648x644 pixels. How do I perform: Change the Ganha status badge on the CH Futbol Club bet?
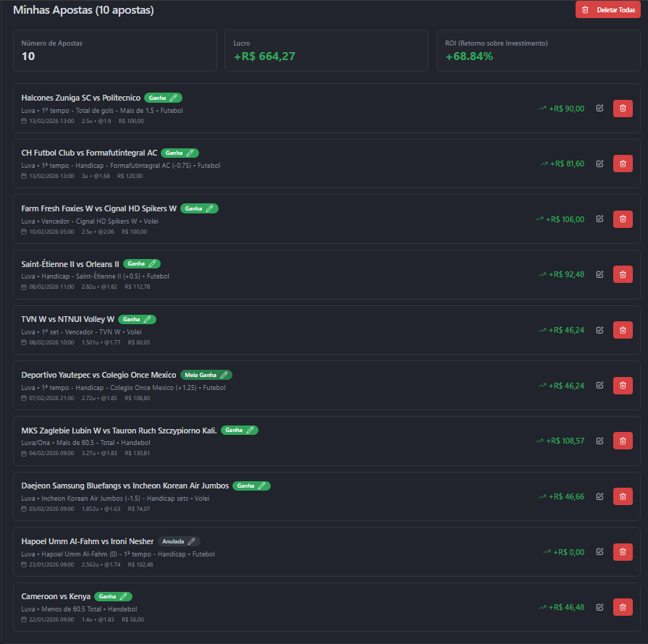pyautogui.click(x=180, y=153)
